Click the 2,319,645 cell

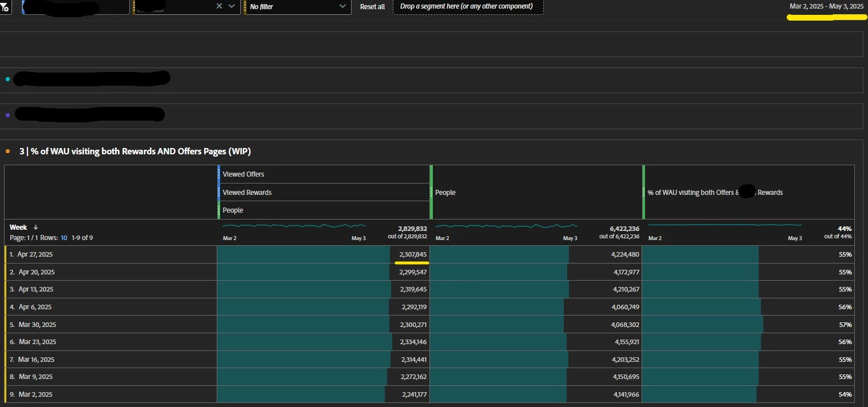[x=323, y=289]
